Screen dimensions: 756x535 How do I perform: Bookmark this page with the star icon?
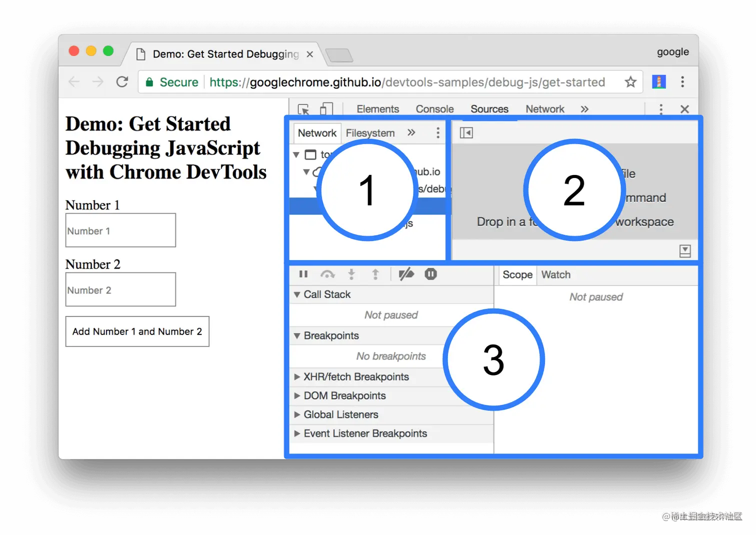tap(630, 82)
